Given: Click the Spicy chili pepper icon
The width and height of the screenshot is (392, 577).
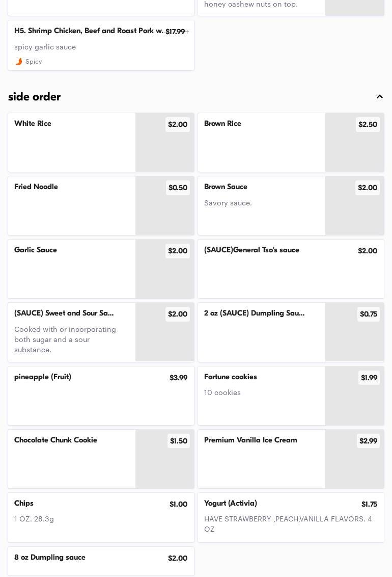Looking at the screenshot, I should (x=19, y=62).
